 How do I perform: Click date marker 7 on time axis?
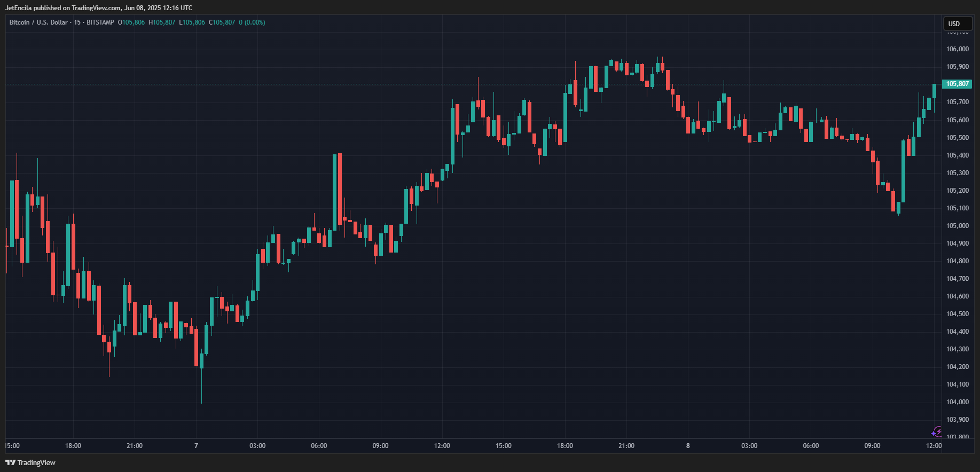pyautogui.click(x=196, y=446)
